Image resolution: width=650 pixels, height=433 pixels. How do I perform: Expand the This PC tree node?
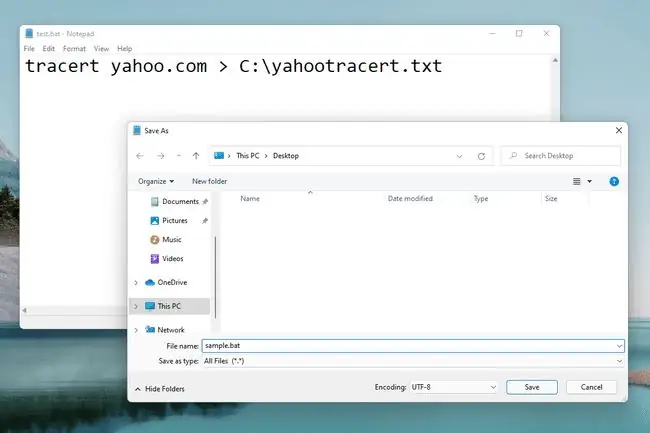[136, 306]
